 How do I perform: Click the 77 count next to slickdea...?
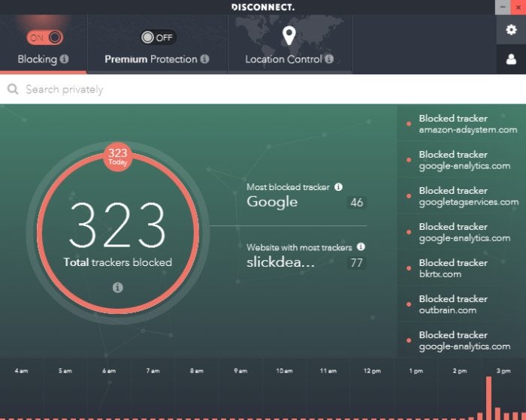(x=357, y=262)
